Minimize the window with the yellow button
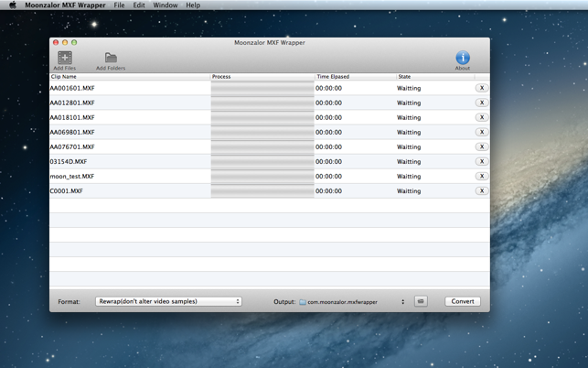This screenshot has width=588, height=368. point(65,42)
